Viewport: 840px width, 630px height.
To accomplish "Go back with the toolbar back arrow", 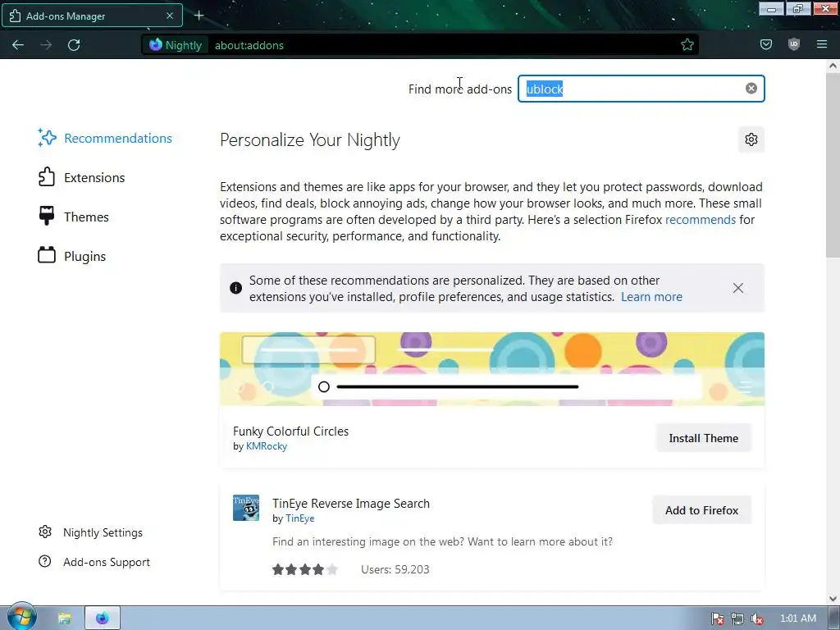I will click(18, 45).
